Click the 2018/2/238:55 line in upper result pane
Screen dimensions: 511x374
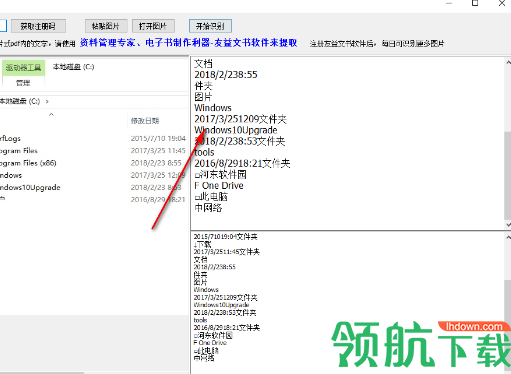[226, 75]
